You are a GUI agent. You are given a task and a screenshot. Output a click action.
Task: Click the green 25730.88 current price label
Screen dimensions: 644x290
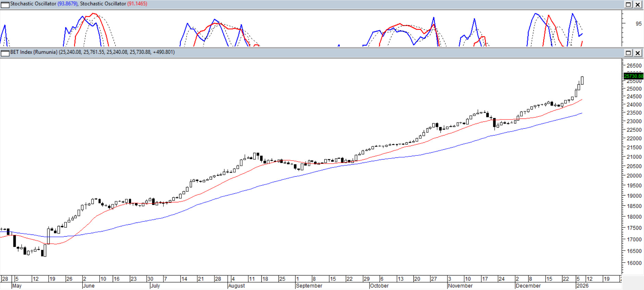click(x=633, y=76)
